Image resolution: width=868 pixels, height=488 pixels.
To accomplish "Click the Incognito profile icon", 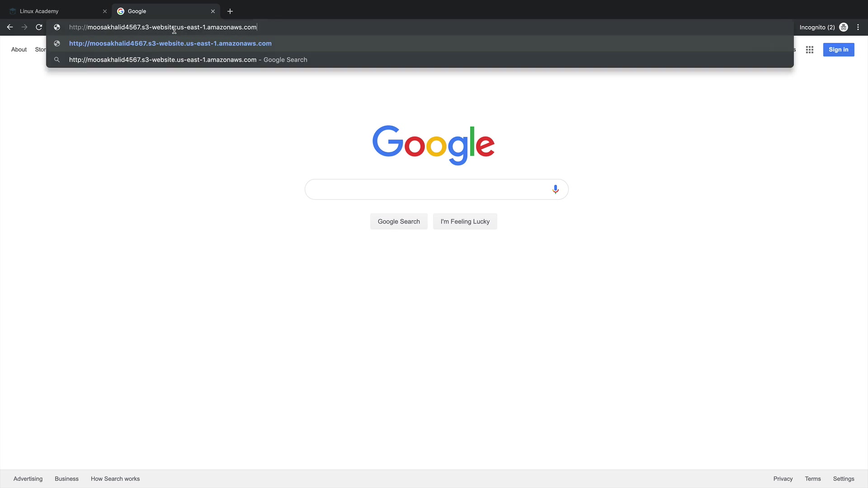I will (844, 27).
